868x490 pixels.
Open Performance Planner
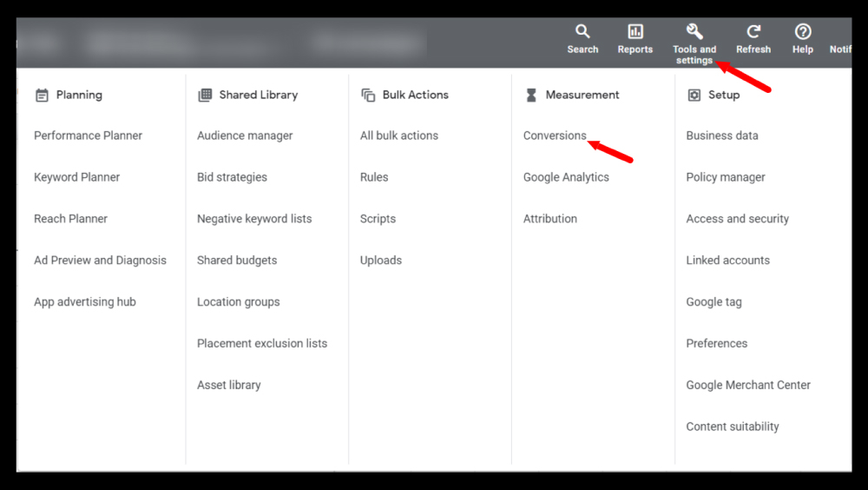tap(88, 136)
